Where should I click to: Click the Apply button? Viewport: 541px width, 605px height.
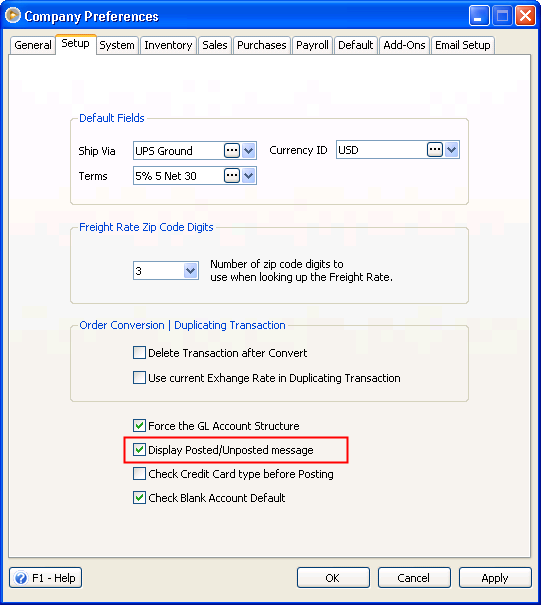point(495,578)
